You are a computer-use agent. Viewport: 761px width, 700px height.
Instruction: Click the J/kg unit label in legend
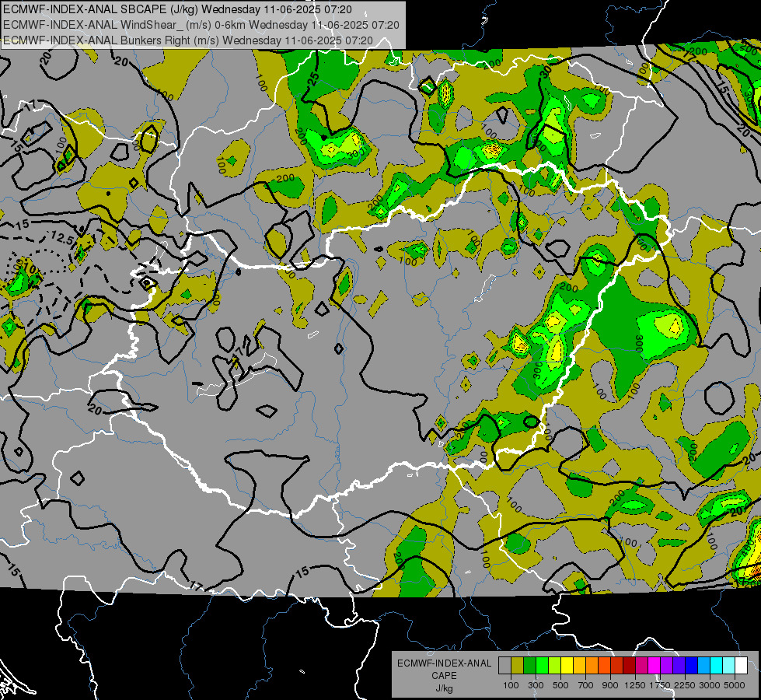pyautogui.click(x=444, y=688)
